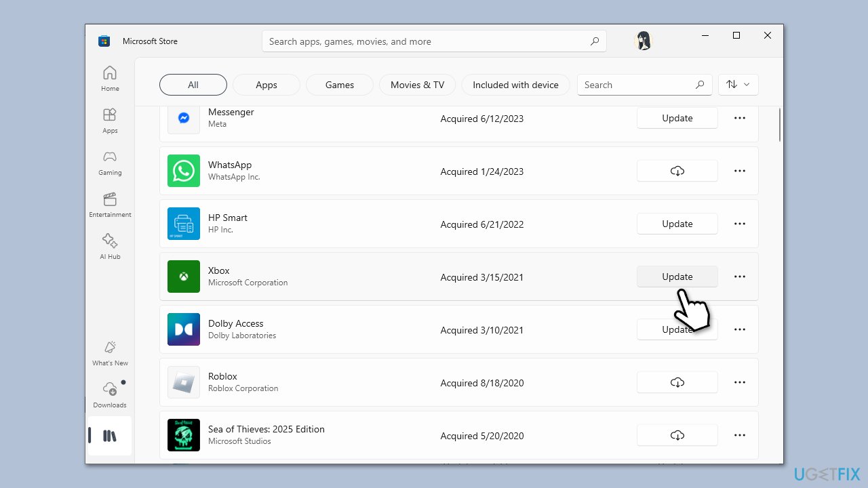Update the Xbox app

pos(677,277)
